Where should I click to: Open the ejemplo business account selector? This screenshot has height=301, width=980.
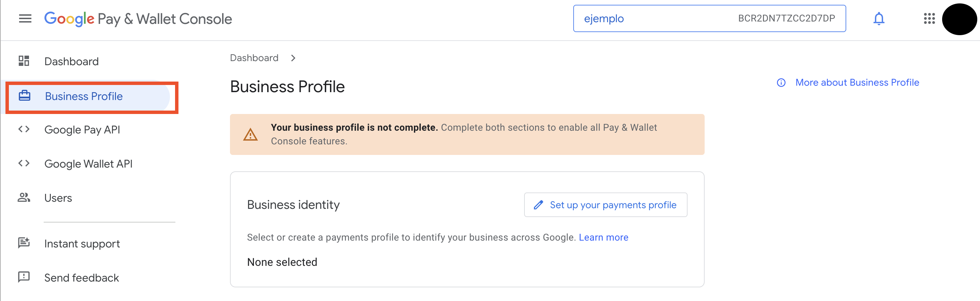[x=709, y=18]
